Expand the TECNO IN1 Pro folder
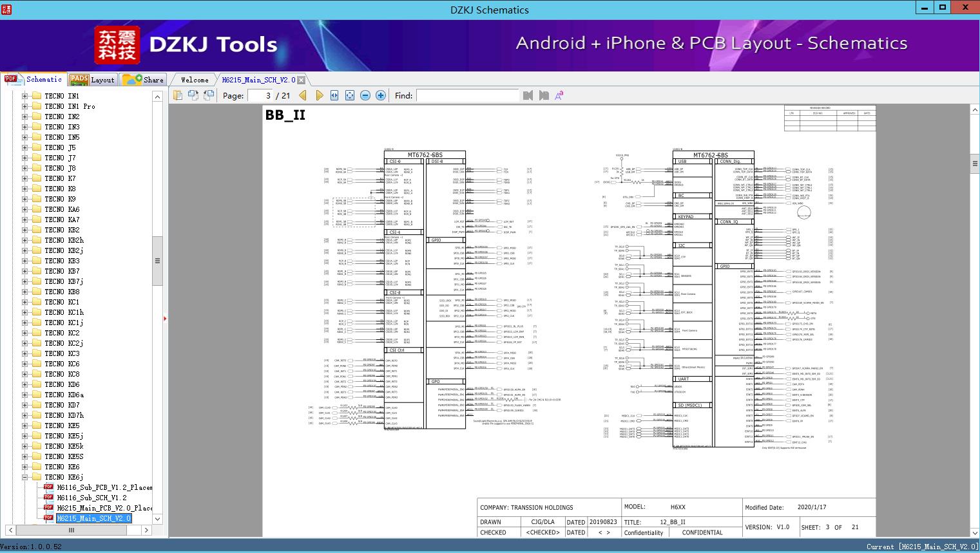Screen dimensions: 980x553 (x=25, y=106)
